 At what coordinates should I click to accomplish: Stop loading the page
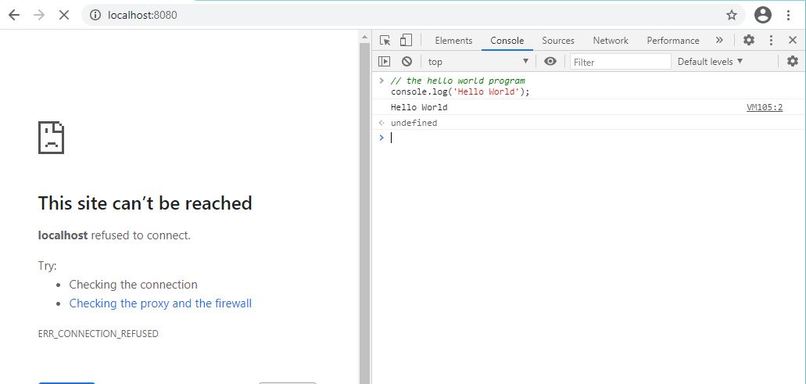(x=64, y=15)
